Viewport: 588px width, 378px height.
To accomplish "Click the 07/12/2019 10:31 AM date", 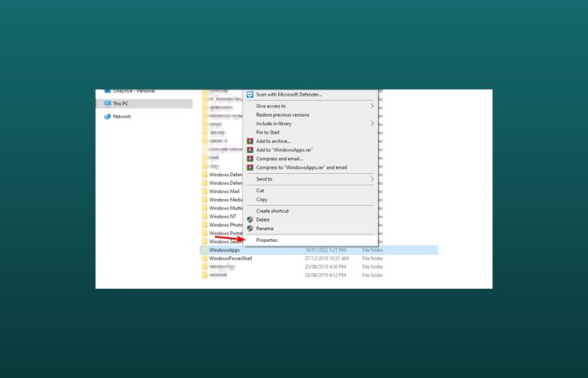I will (x=327, y=259).
